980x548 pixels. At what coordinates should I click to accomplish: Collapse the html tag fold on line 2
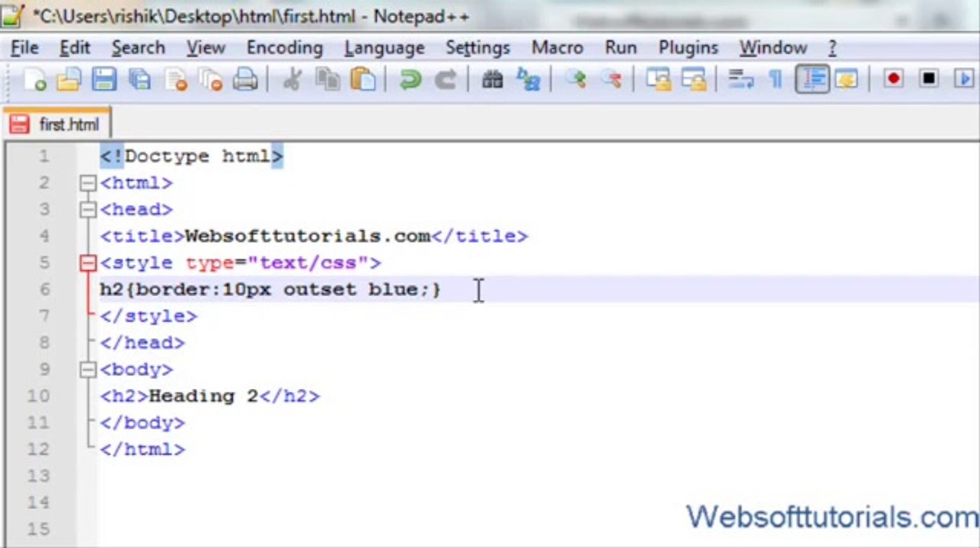click(x=88, y=183)
